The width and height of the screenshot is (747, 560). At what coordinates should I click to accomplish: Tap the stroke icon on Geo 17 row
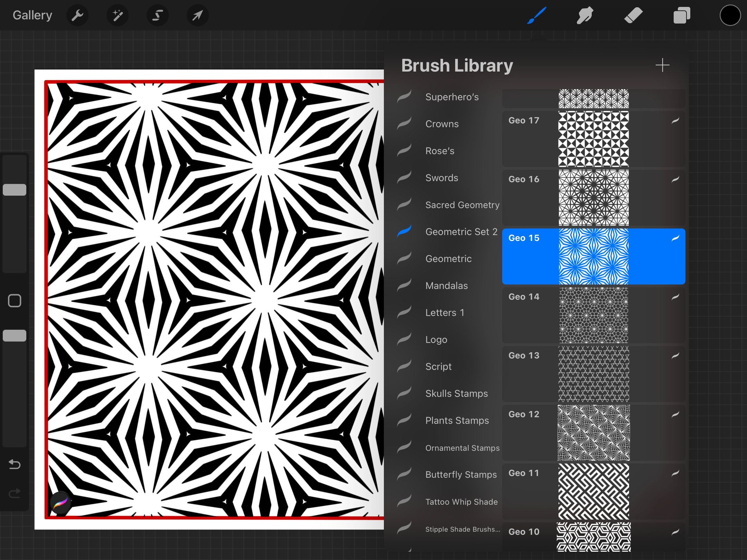point(675,121)
